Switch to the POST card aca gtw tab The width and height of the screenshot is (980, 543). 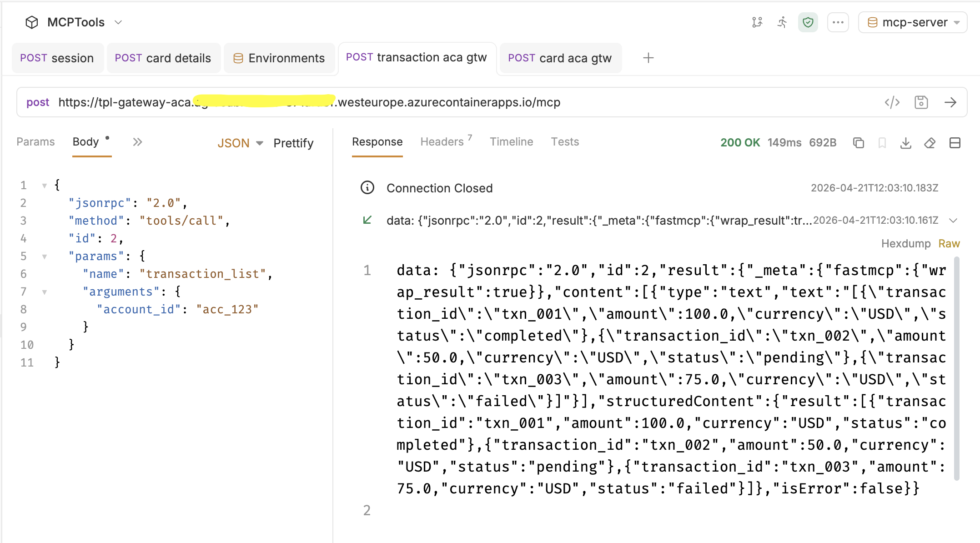coord(560,58)
